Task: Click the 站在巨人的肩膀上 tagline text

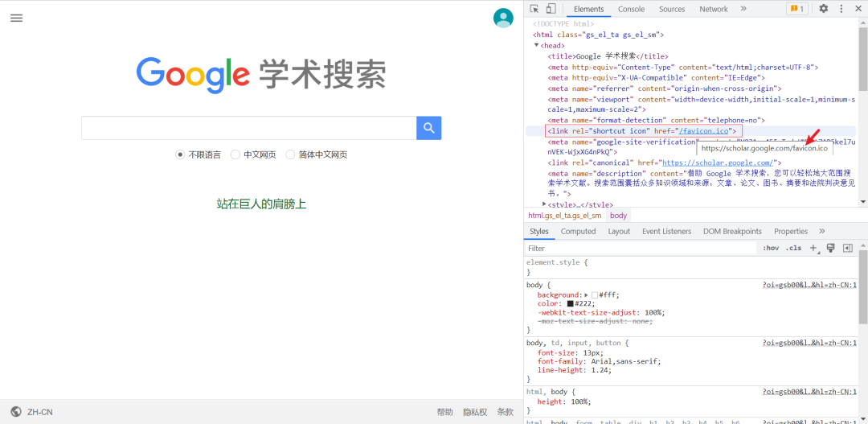Action: tap(261, 204)
